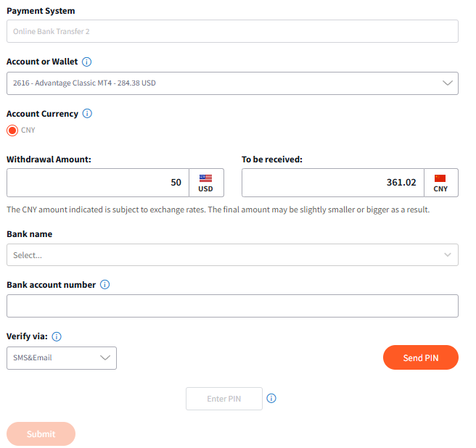Click the Submit button
Screen dimensions: 476x448
click(41, 434)
